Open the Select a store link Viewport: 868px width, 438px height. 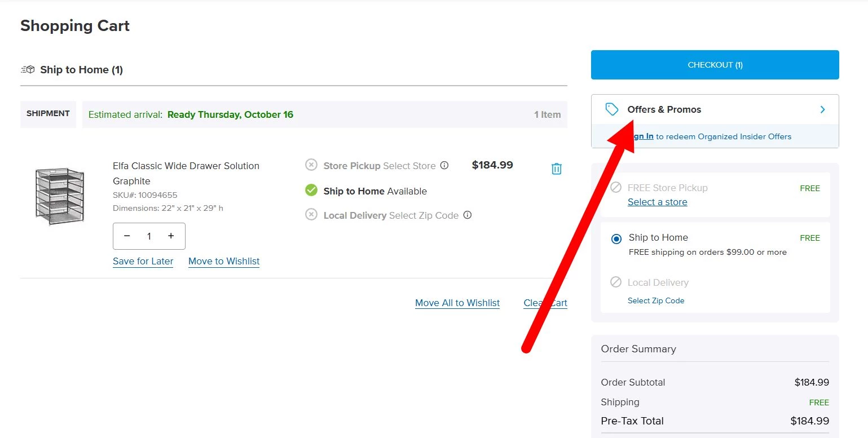(657, 202)
